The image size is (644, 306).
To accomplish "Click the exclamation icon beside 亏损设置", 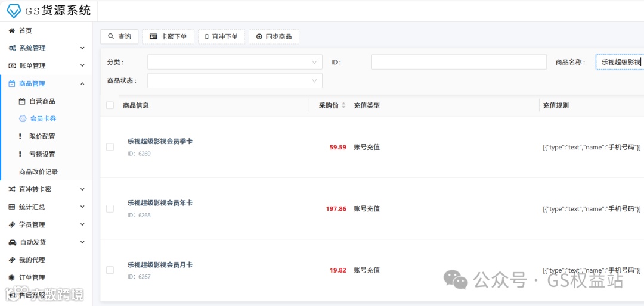I will click(x=20, y=154).
